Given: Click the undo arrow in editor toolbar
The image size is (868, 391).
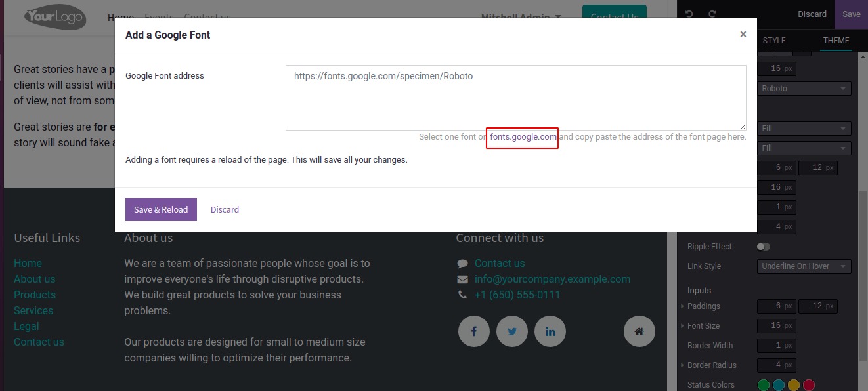Looking at the screenshot, I should 689,14.
